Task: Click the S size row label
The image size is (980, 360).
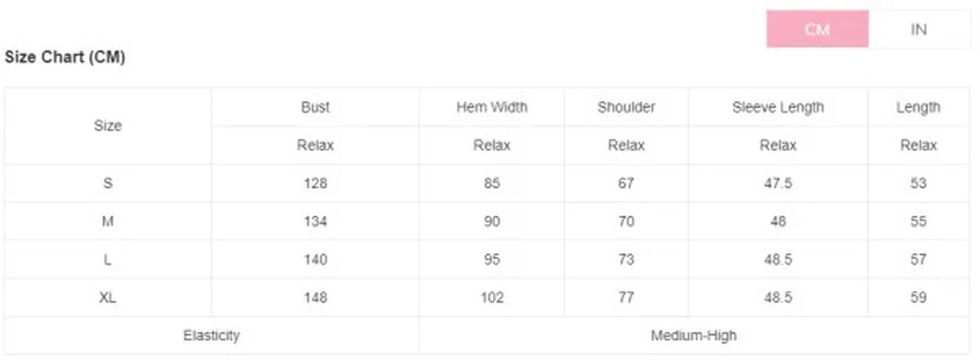Action: pyautogui.click(x=108, y=183)
